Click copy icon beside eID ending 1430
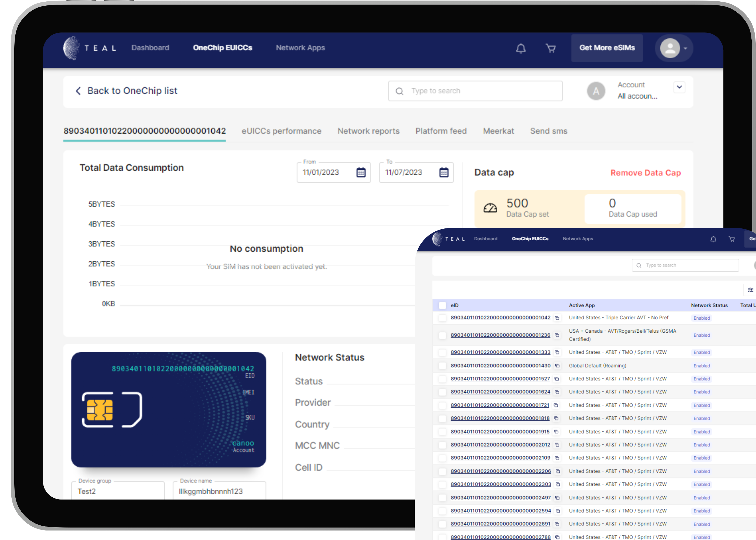 pos(557,366)
